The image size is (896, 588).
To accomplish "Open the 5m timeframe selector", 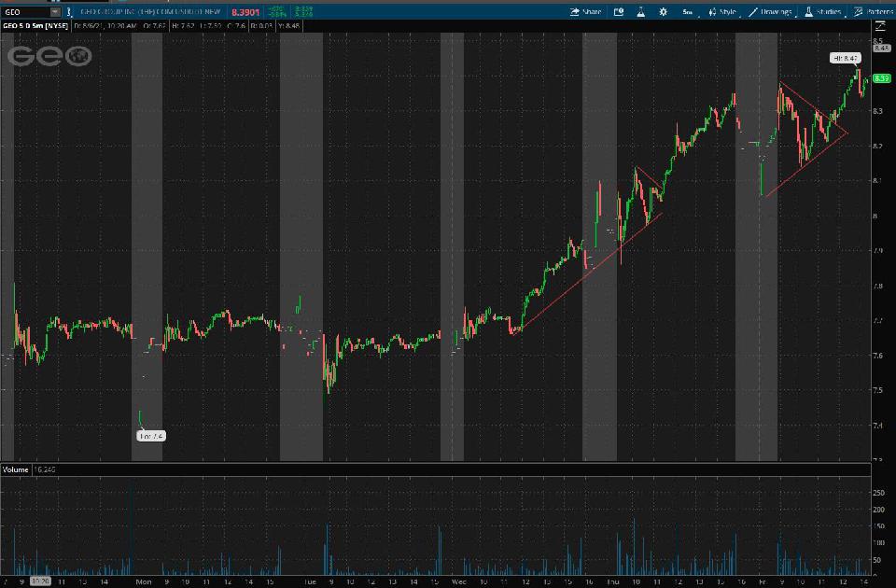I will click(687, 12).
